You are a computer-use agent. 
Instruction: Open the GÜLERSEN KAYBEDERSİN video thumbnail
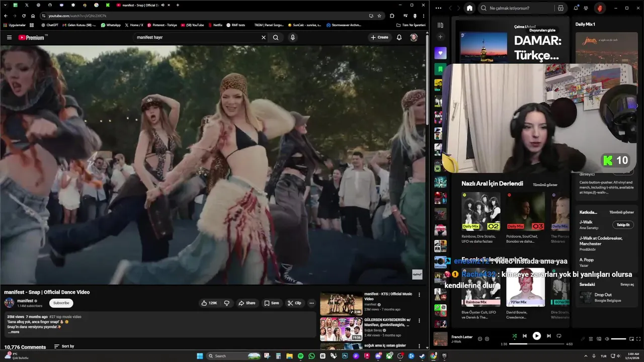[x=341, y=329]
